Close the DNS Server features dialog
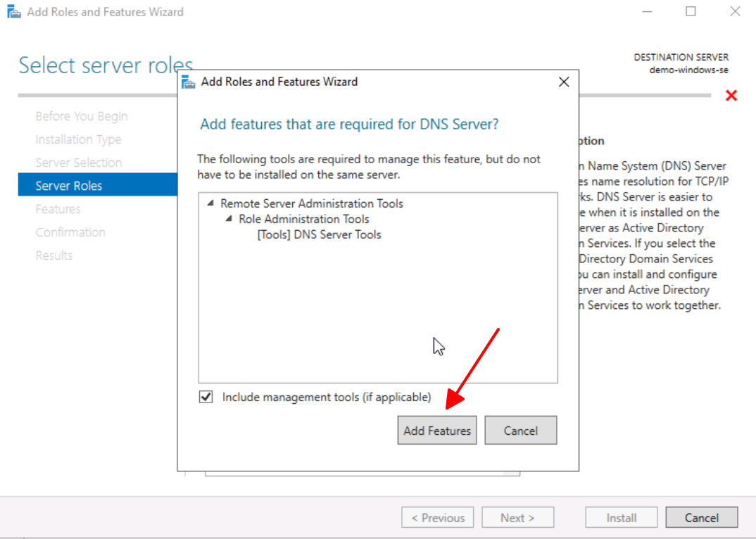This screenshot has width=756, height=539. click(x=563, y=82)
